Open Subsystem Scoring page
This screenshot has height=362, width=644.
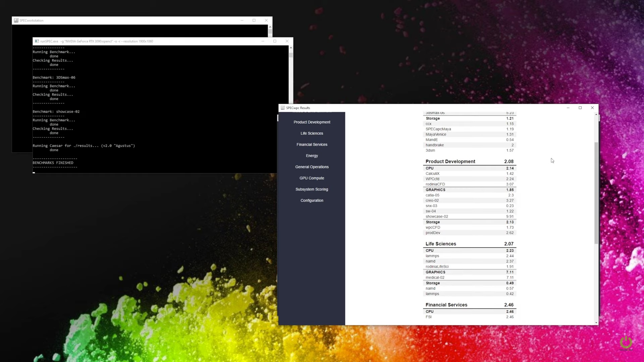pos(312,189)
